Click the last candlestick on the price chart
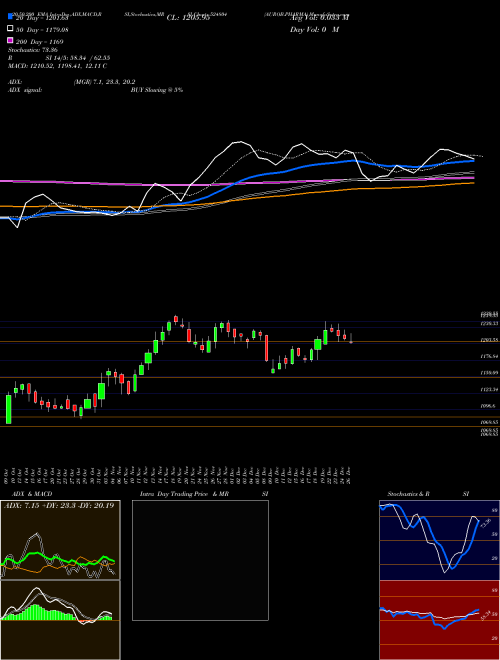The height and width of the screenshot is (660, 500). tap(351, 338)
